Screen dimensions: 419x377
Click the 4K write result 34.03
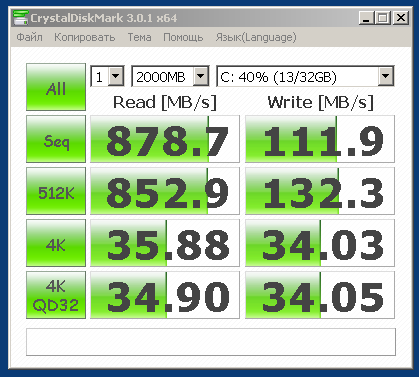pyautogui.click(x=320, y=243)
